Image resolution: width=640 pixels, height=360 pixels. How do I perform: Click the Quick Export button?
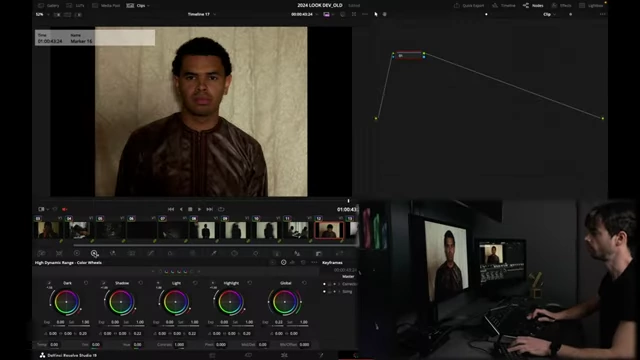click(469, 6)
